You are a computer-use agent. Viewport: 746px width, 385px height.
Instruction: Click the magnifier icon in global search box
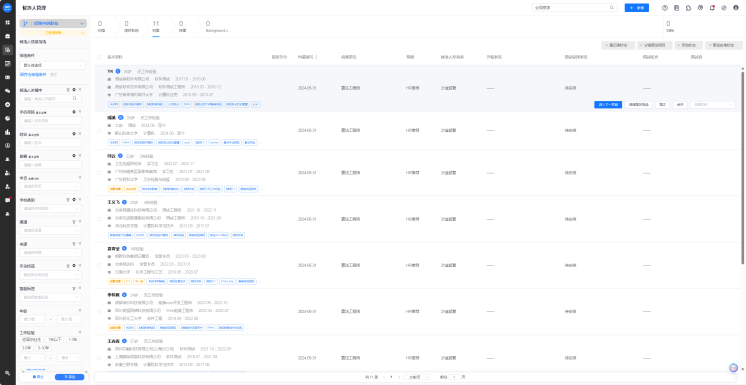[612, 8]
